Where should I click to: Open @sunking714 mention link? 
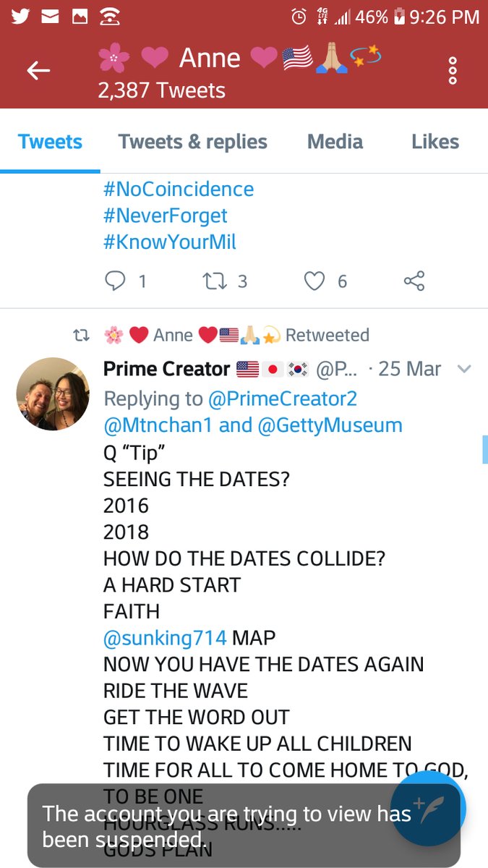165,637
